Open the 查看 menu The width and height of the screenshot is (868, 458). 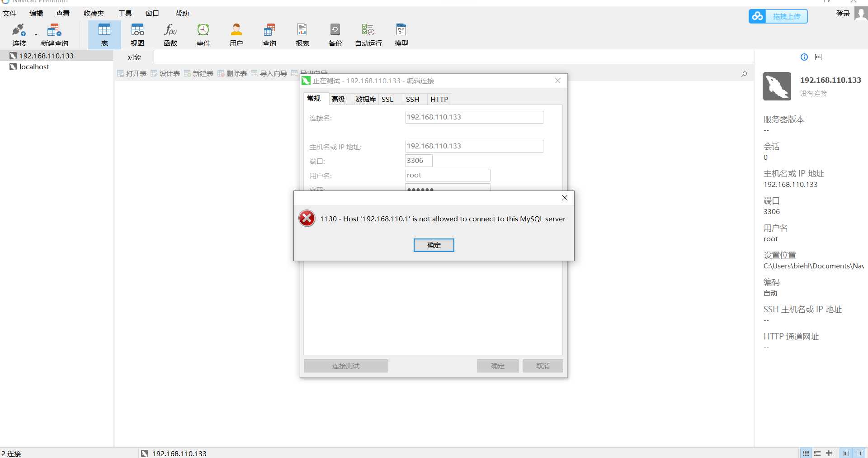pyautogui.click(x=63, y=14)
